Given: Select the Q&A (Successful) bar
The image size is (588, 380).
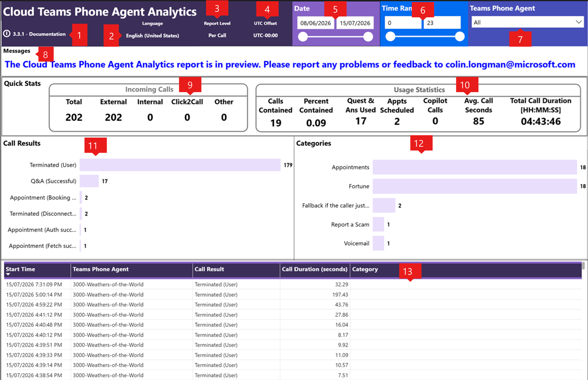Looking at the screenshot, I should [89, 181].
